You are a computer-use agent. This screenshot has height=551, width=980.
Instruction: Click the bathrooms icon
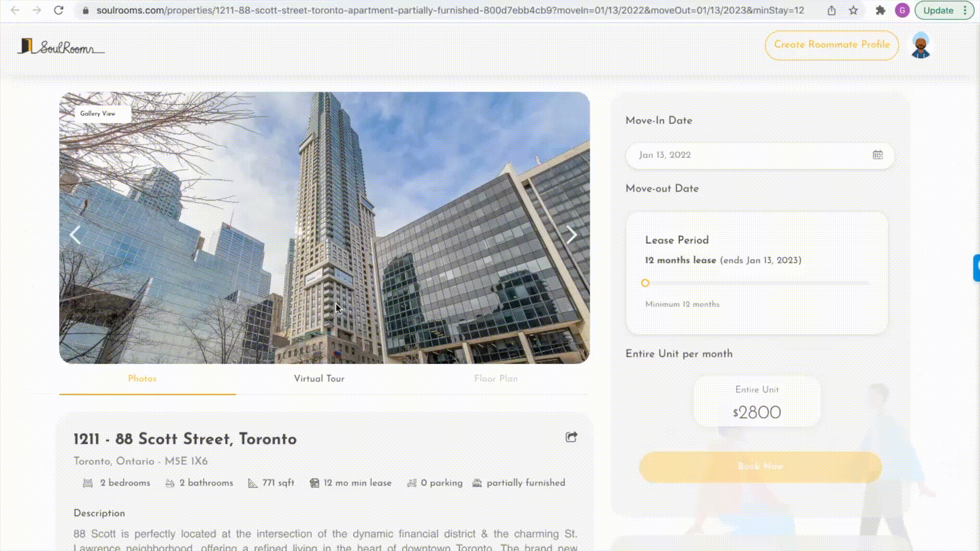tap(170, 483)
